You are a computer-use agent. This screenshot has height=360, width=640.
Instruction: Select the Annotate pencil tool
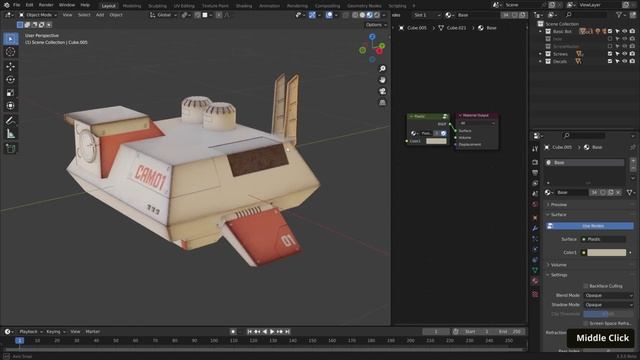pos(11,120)
